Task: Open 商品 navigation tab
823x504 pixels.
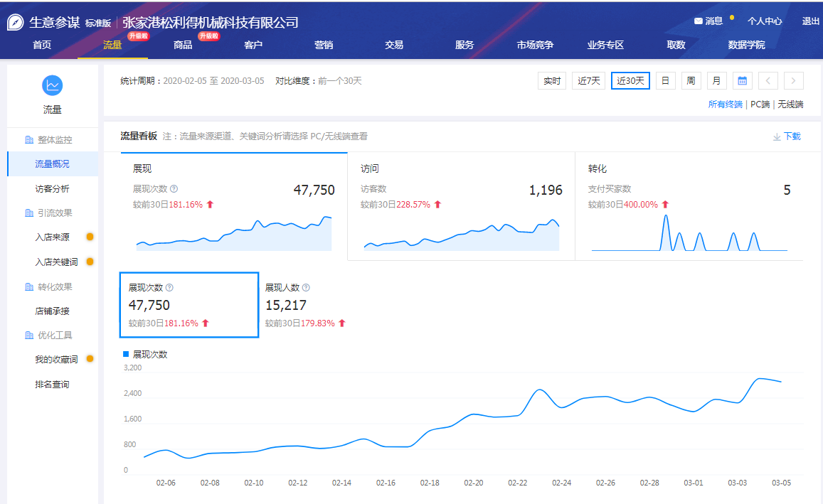Action: tap(183, 45)
